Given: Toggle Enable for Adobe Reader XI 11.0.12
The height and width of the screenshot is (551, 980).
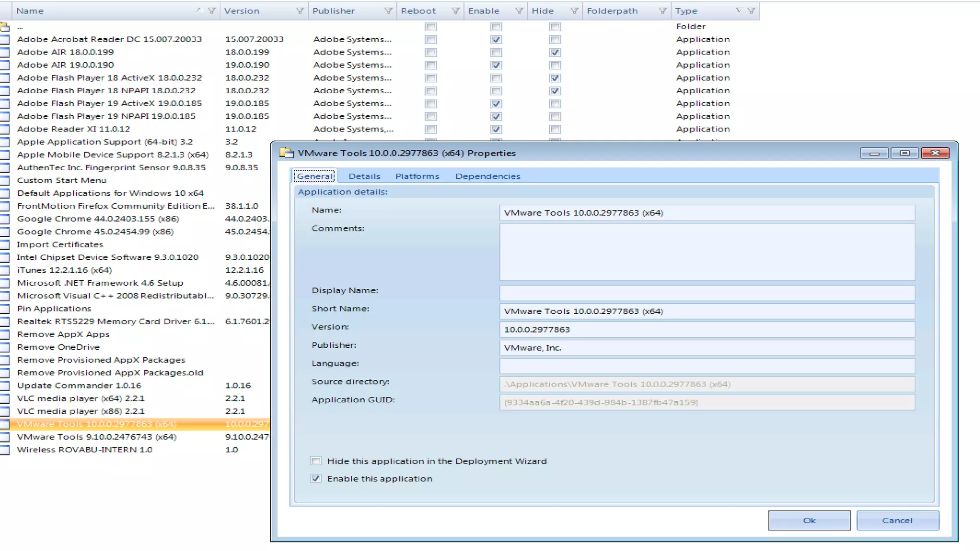Looking at the screenshot, I should [x=496, y=130].
